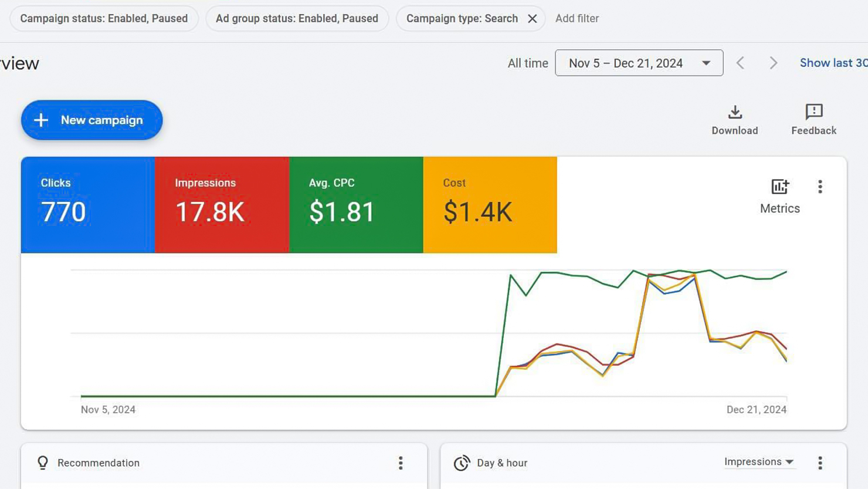Open Day & hour card three-dot menu
This screenshot has height=489, width=868.
pyautogui.click(x=820, y=463)
